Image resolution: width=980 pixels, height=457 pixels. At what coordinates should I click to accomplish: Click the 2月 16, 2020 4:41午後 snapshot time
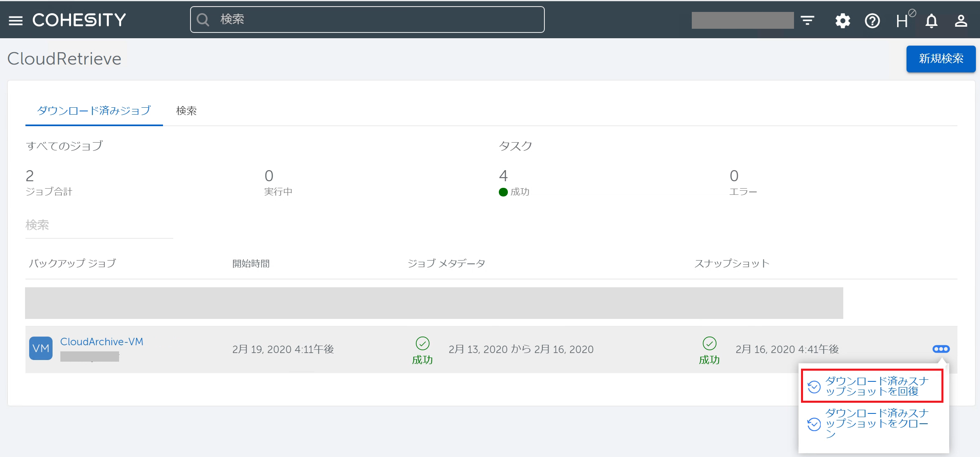(787, 349)
